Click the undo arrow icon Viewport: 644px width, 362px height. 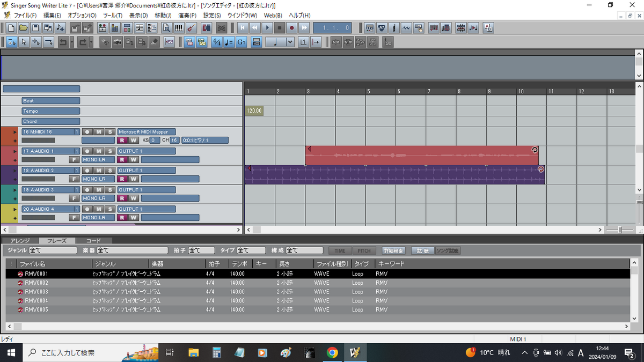(63, 42)
